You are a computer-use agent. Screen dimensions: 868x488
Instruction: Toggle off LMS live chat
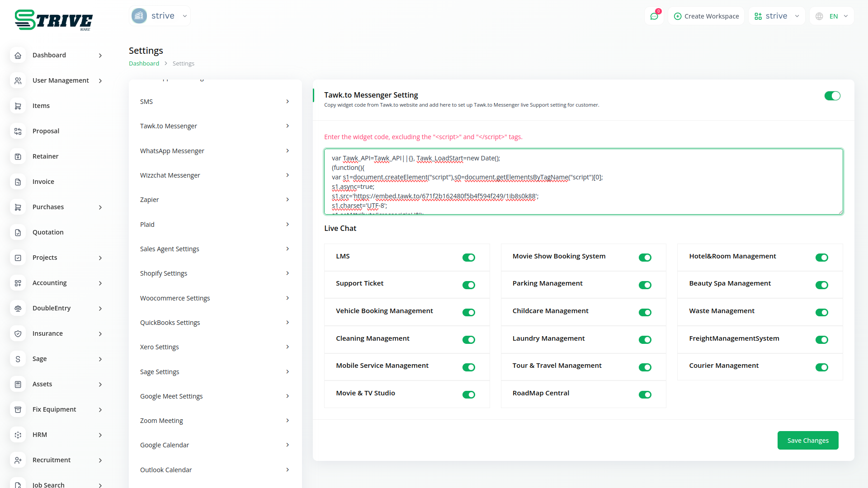(468, 258)
